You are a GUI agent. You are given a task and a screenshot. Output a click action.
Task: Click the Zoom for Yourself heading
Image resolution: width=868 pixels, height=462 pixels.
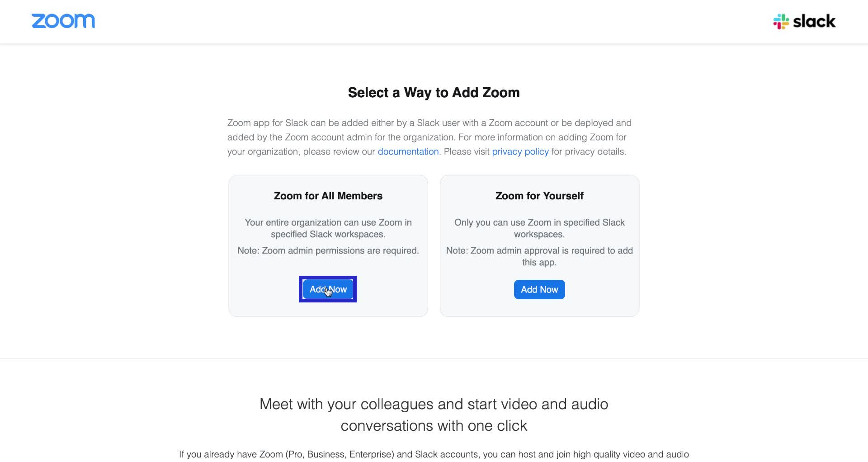point(539,195)
